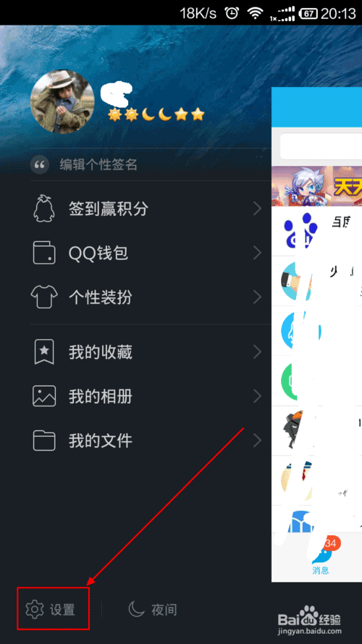
Task: Expand the 签到赢积分 chevron arrow
Action: (257, 209)
